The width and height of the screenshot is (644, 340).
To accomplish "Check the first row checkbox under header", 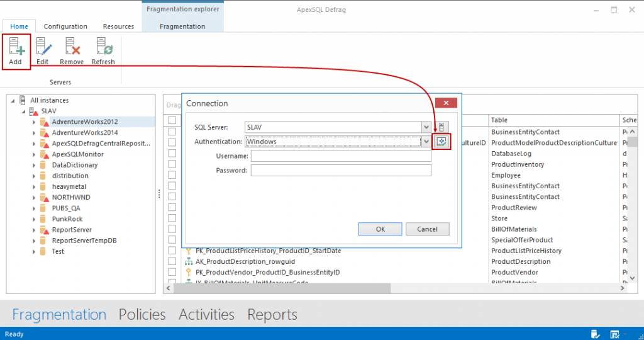I will [172, 132].
